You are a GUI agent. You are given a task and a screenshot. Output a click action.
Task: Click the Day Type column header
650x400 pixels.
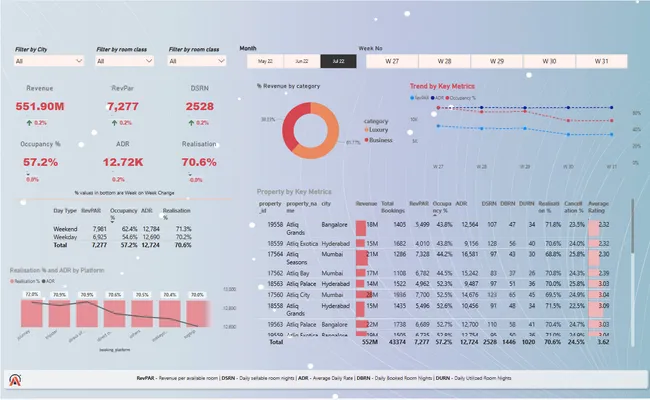(65, 211)
